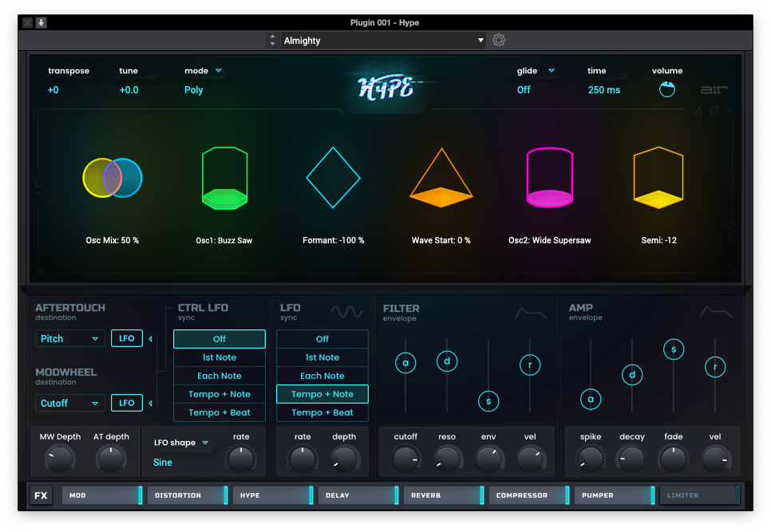
Task: Select CTRL LFO sync 1st Note
Action: [x=219, y=357]
